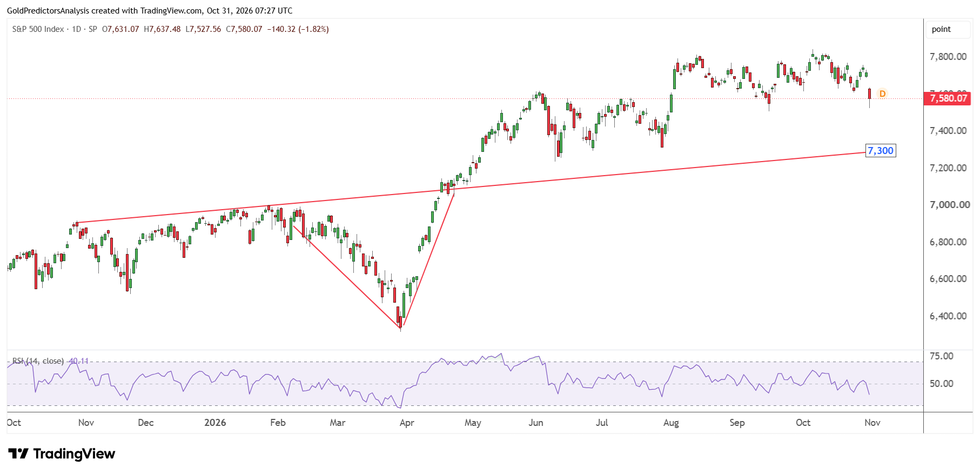Click the Jul label on time axis
980x474 pixels.
pyautogui.click(x=602, y=423)
